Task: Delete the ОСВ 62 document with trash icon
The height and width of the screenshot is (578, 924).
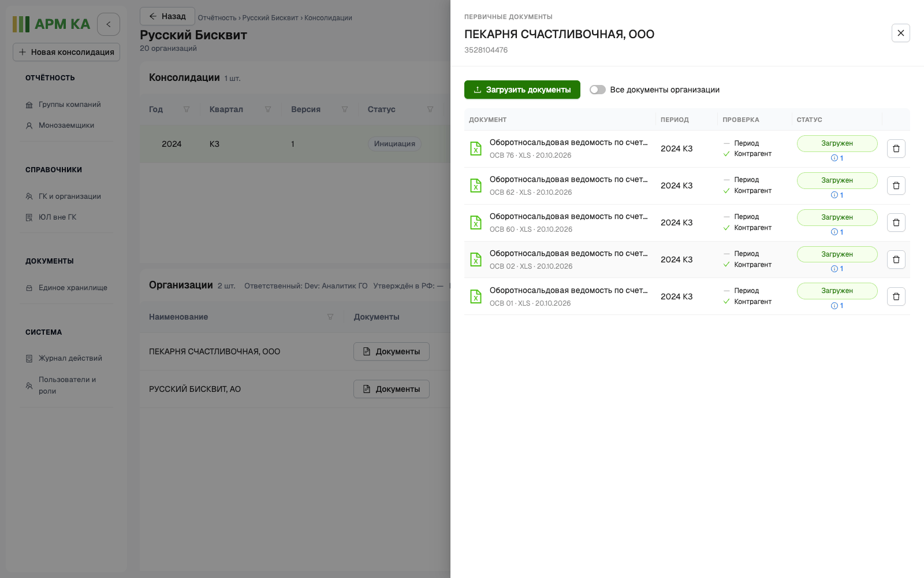Action: [x=896, y=186]
